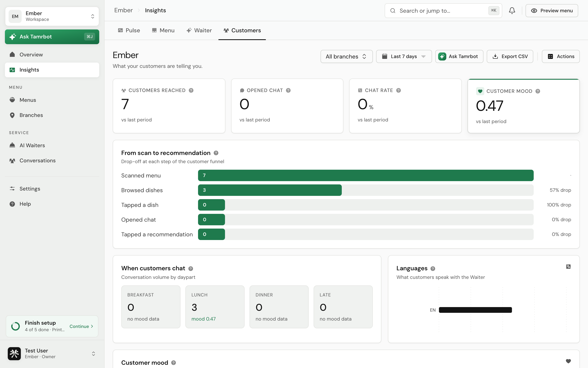Expand the Ember workspace switcher
588x368 pixels.
point(52,16)
